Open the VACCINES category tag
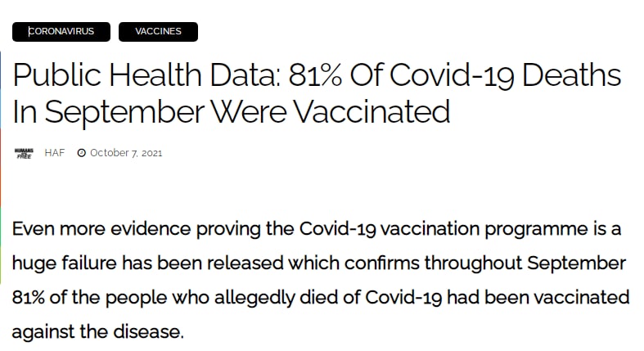The width and height of the screenshot is (644, 351). (158, 32)
